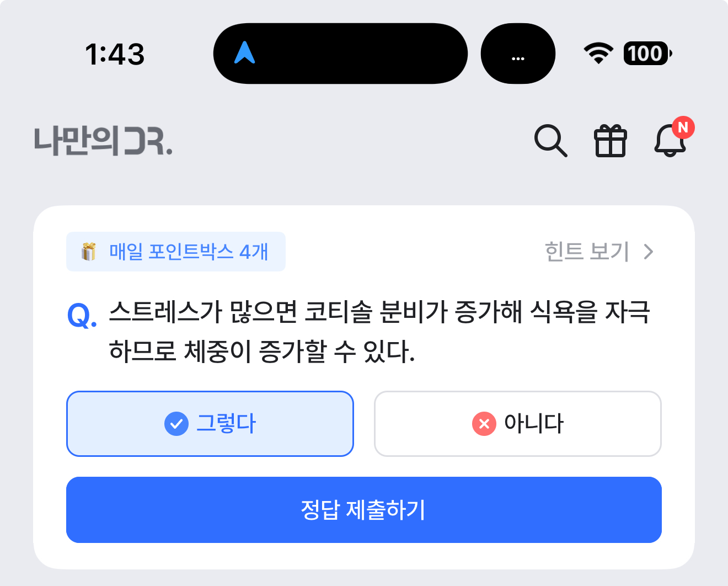This screenshot has width=728, height=586.
Task: Tap the 매일 포인트박스 4개 badge
Action: click(176, 252)
